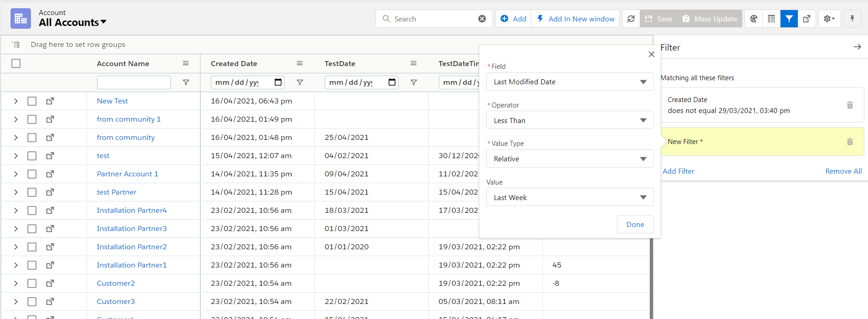Click the column chooser grid icon
Screen dimensions: 868x319
pos(771,19)
